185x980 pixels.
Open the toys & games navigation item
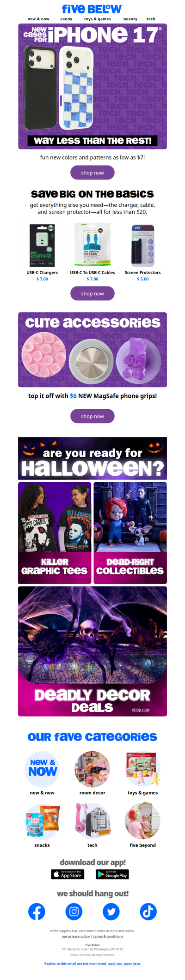tap(98, 19)
